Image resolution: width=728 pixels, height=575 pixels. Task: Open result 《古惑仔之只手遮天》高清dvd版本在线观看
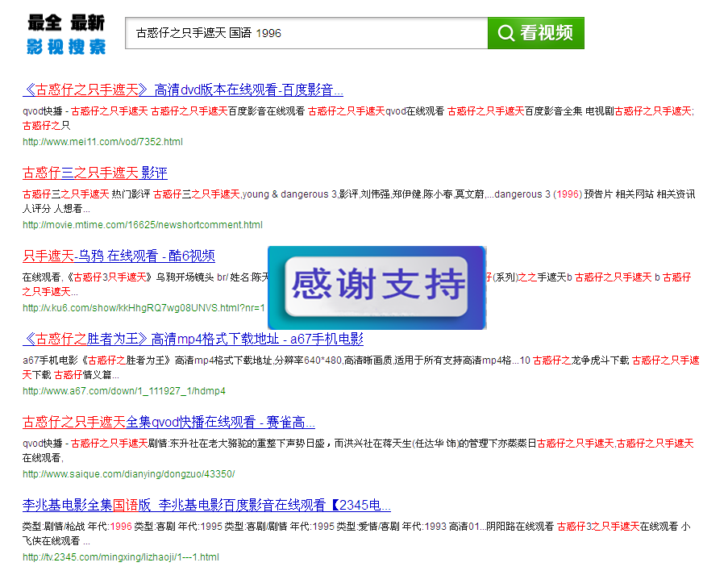pyautogui.click(x=183, y=90)
